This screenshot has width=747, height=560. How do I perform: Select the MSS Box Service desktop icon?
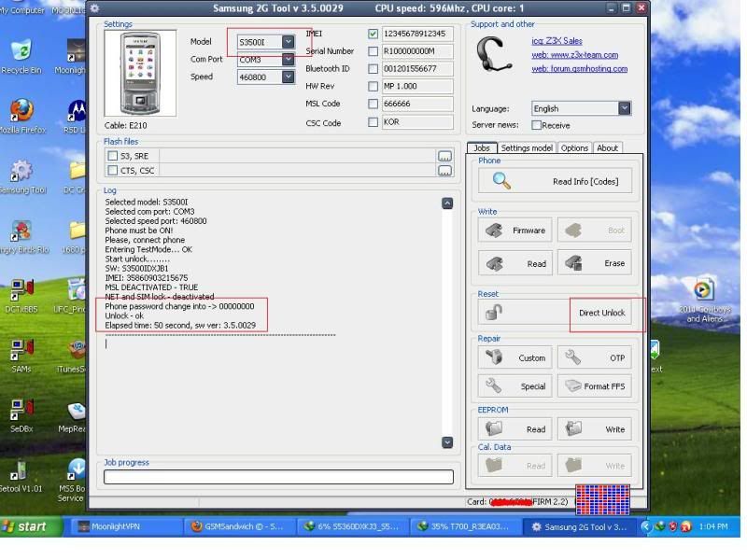tap(72, 480)
